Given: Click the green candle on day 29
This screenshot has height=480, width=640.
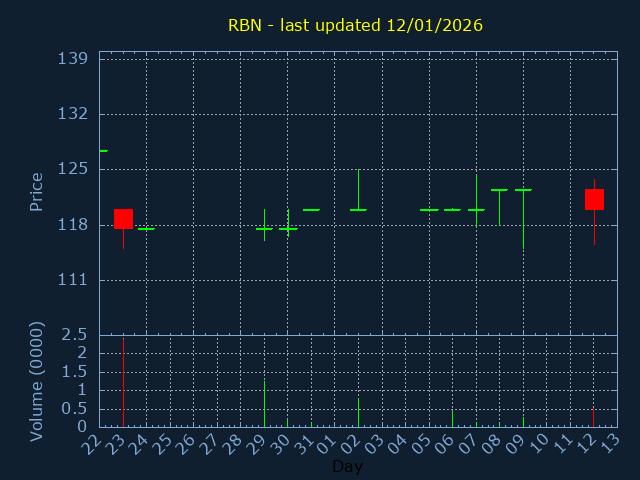Looking at the screenshot, I should pos(264,229).
